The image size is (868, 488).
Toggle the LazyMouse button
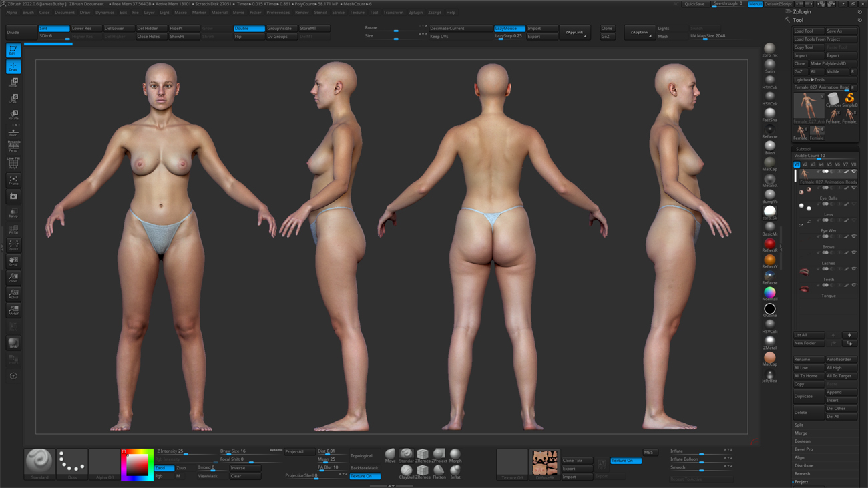pyautogui.click(x=509, y=29)
